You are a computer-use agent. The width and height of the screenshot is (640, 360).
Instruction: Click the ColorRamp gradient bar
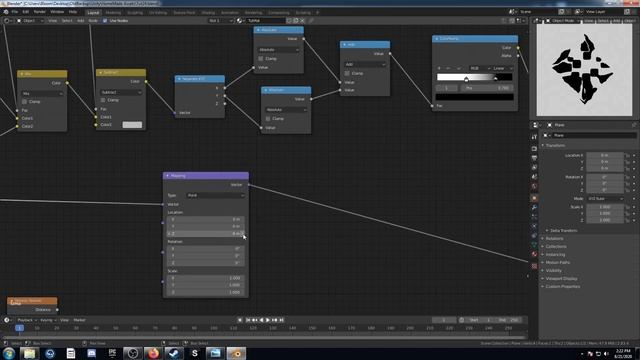[x=474, y=77]
